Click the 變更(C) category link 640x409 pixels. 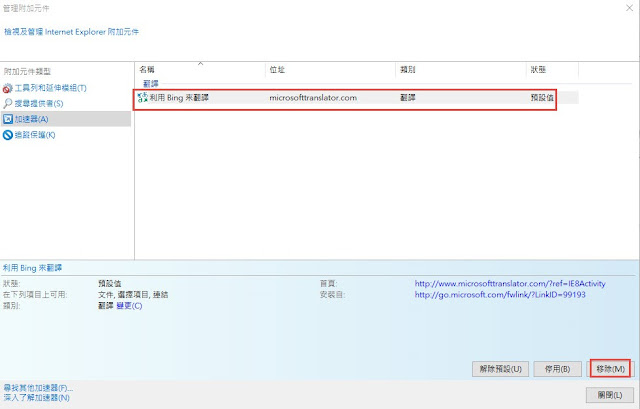[x=129, y=306]
